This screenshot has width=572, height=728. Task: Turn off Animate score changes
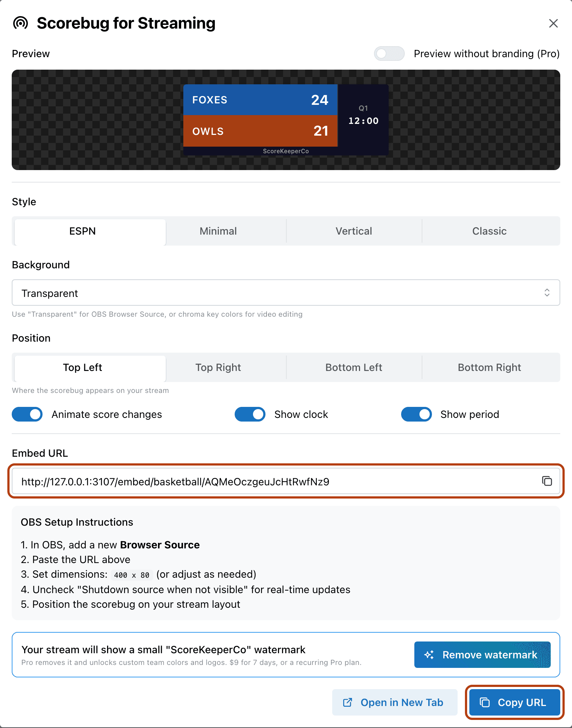pyautogui.click(x=27, y=414)
